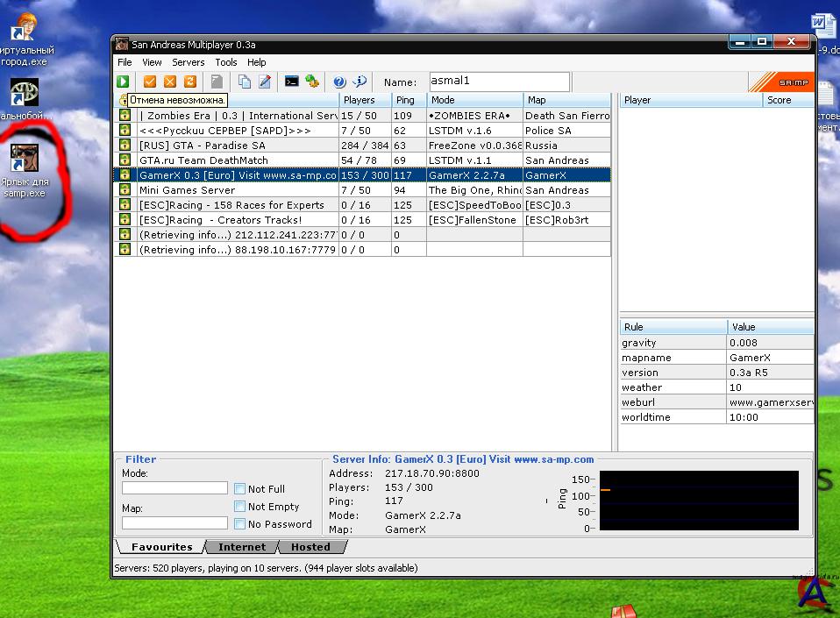Click the Name input field

tap(498, 82)
